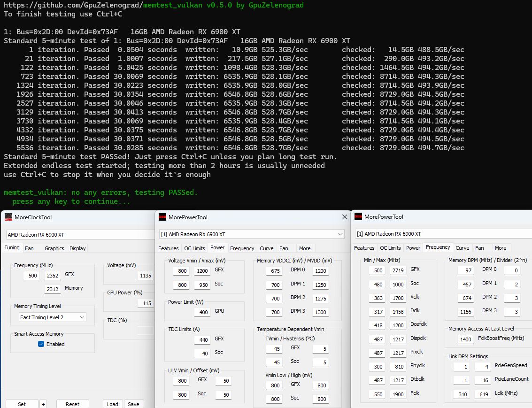Open the Display tab in MoreClockTool
The width and height of the screenshot is (532, 408).
pos(77,248)
